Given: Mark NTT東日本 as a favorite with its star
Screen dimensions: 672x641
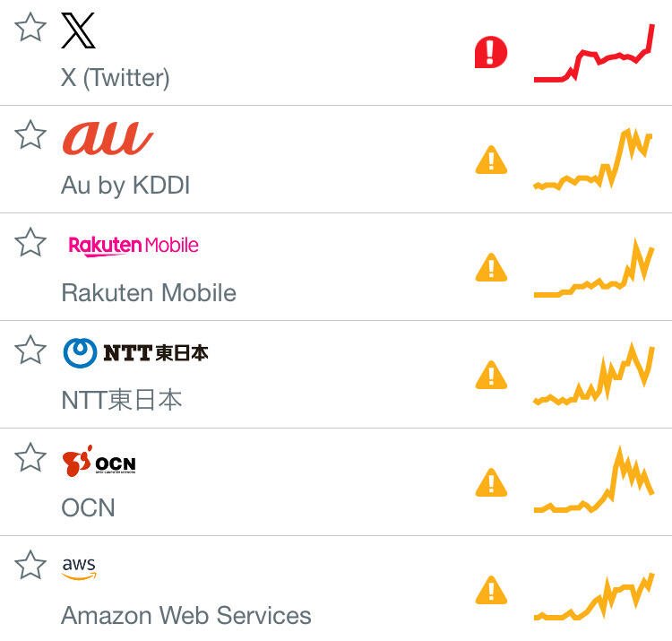Looking at the screenshot, I should coord(30,350).
